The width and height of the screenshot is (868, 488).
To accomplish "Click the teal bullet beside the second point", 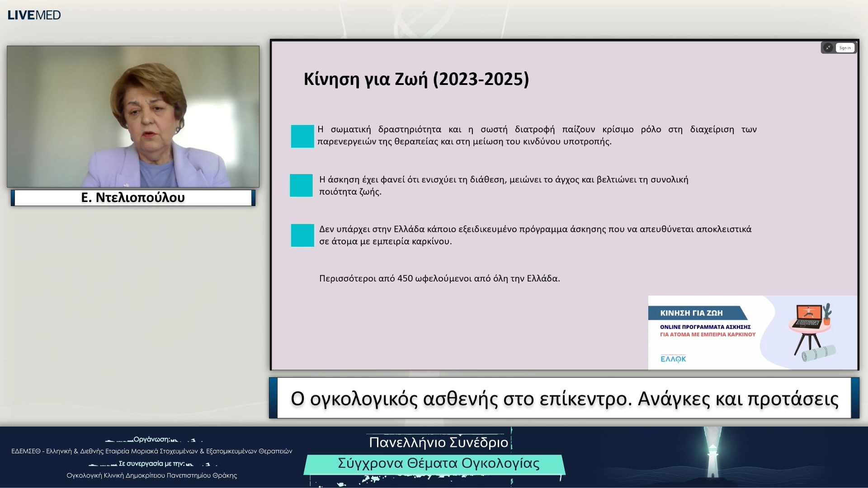I will (x=301, y=185).
